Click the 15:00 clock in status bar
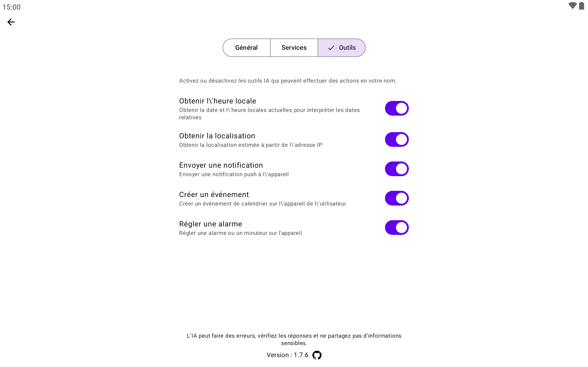This screenshot has width=588, height=367. (x=11, y=7)
